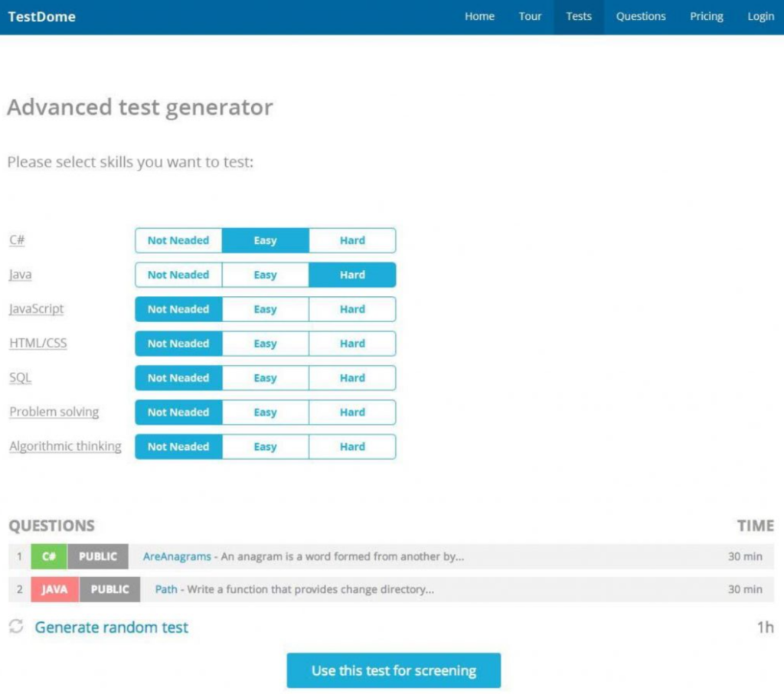The image size is (784, 694).
Task: Choose Hard for HTML/CSS
Action: (352, 344)
